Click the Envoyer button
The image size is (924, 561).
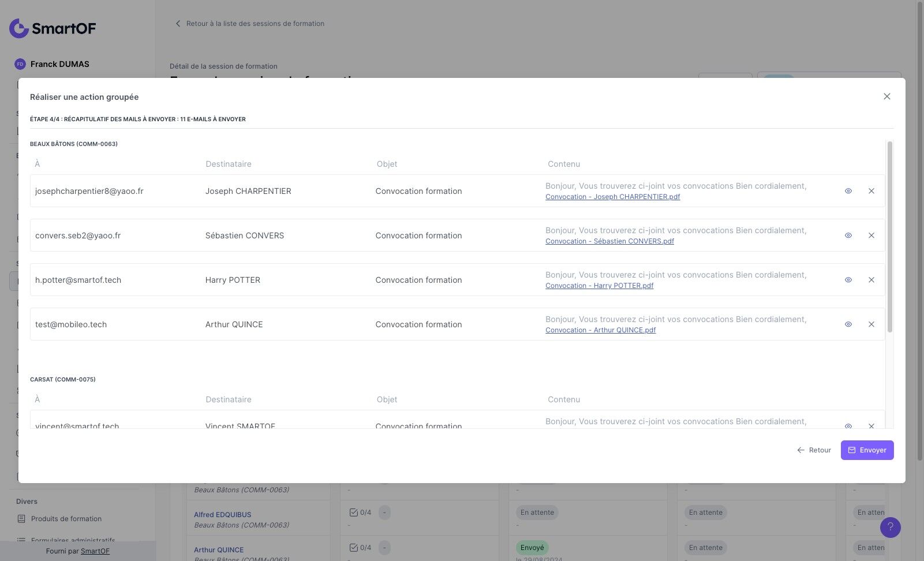[867, 450]
